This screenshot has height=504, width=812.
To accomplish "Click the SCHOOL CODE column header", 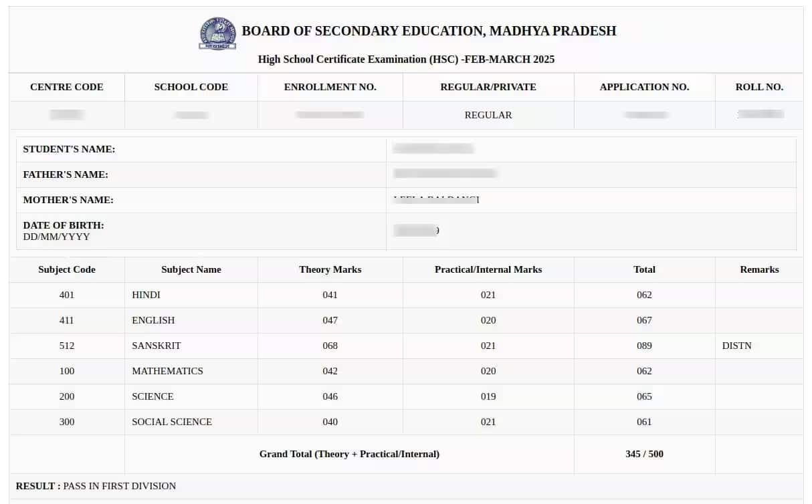I will [x=191, y=87].
